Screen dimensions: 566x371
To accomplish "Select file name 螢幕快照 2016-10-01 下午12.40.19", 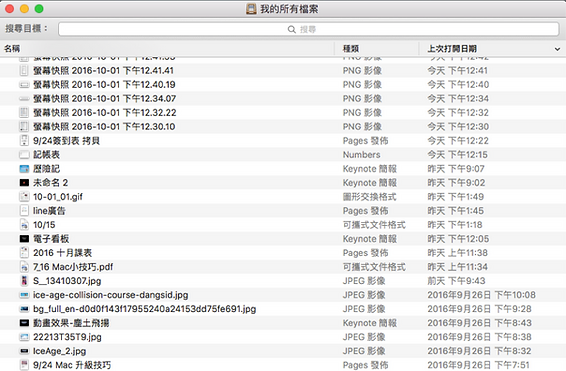I will click(104, 84).
